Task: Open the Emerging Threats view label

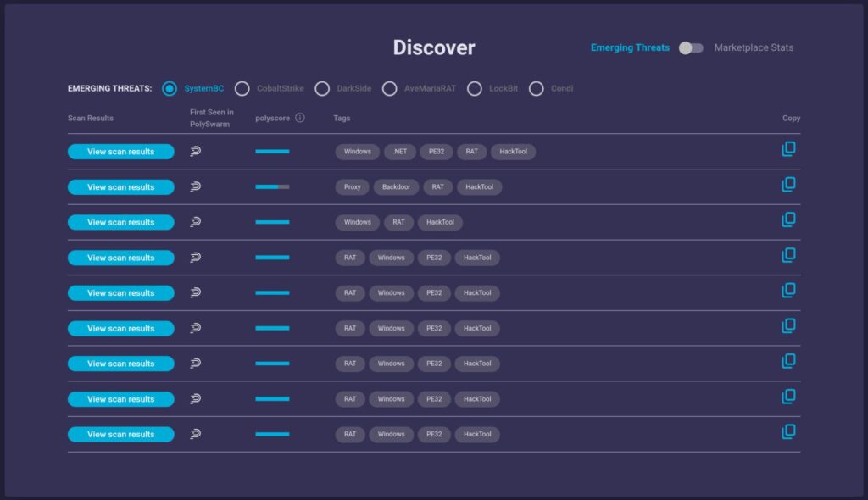Action: click(x=630, y=48)
